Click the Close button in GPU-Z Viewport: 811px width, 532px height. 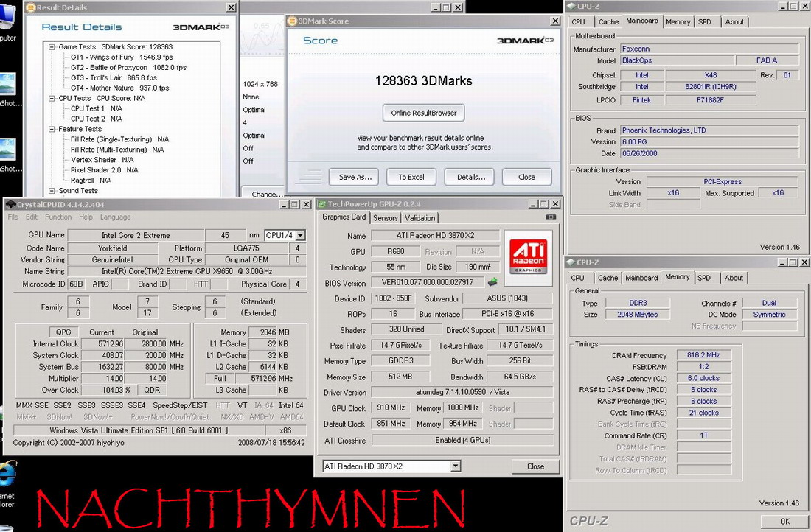(x=535, y=466)
